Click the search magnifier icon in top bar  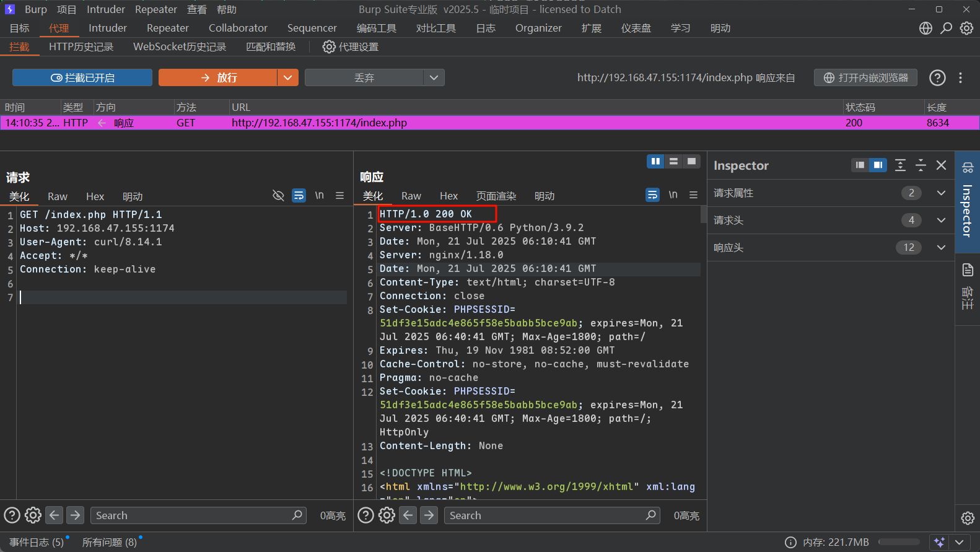[x=946, y=28]
